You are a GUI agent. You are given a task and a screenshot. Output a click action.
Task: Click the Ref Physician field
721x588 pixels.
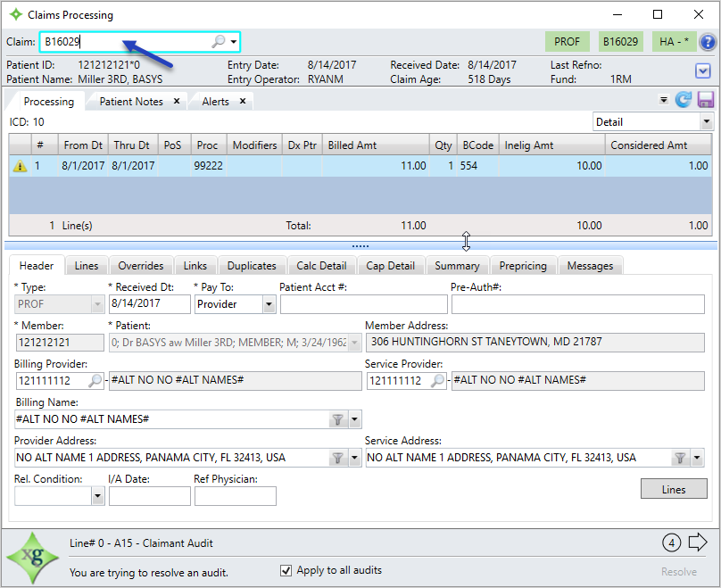coord(235,496)
